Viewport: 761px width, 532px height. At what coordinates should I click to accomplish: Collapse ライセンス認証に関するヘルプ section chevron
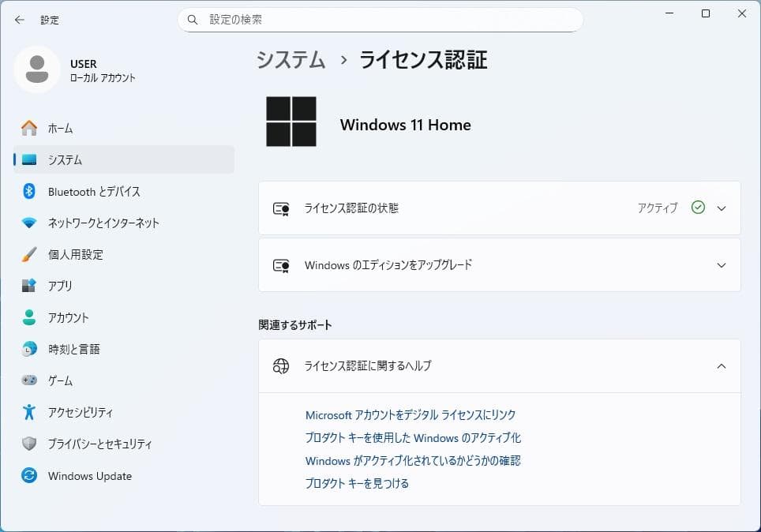coord(722,366)
